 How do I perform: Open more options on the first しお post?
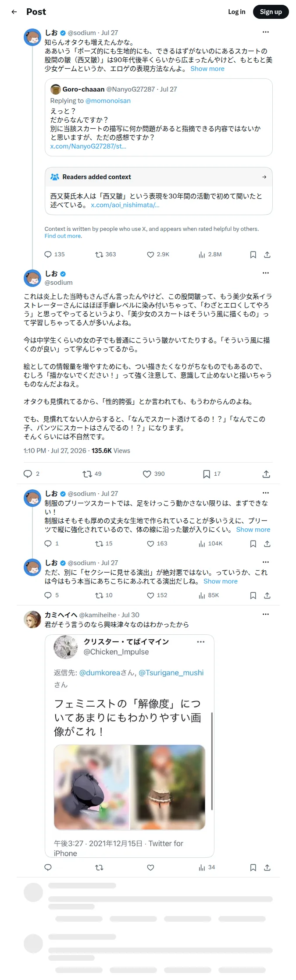[266, 32]
